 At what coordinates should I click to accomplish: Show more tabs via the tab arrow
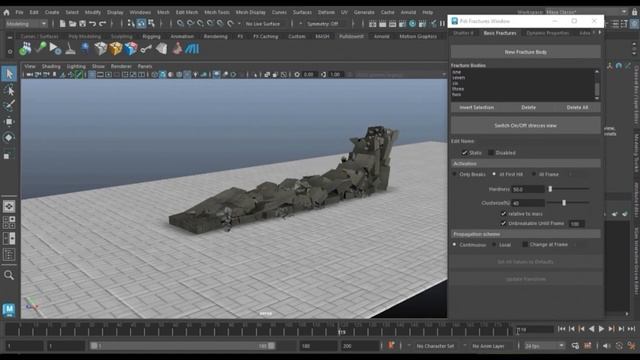click(x=600, y=33)
